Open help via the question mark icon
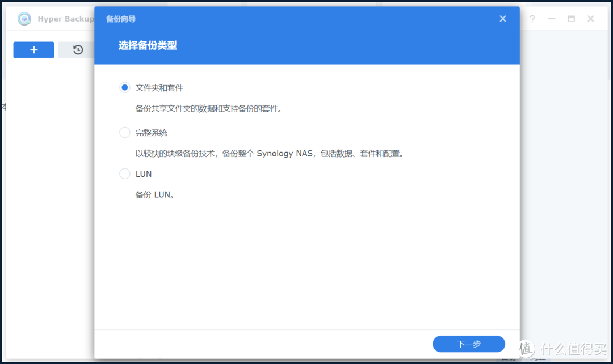Screen dimensions: 613x364 point(532,19)
